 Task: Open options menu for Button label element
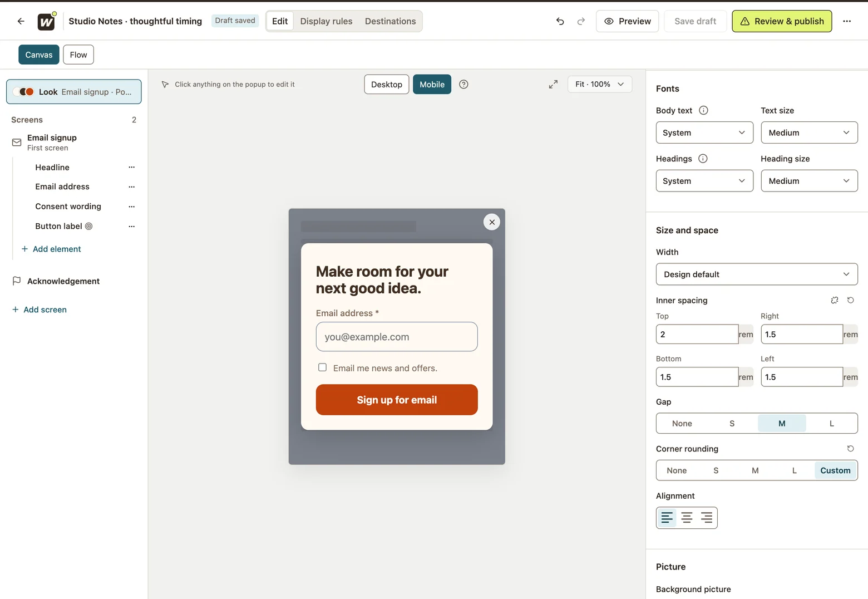[x=132, y=226]
